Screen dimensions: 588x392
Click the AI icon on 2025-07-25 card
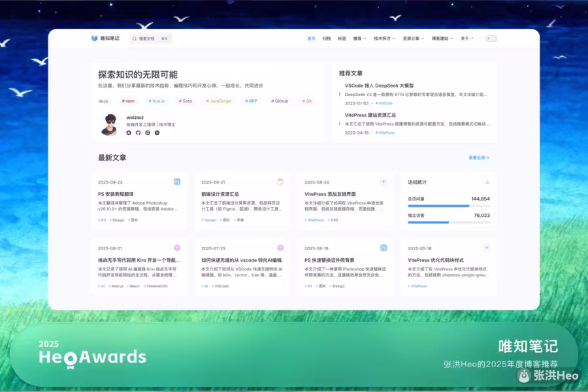coord(280,248)
